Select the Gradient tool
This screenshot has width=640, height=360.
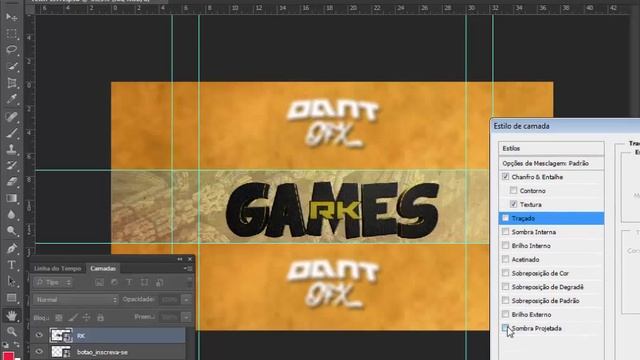(11, 198)
